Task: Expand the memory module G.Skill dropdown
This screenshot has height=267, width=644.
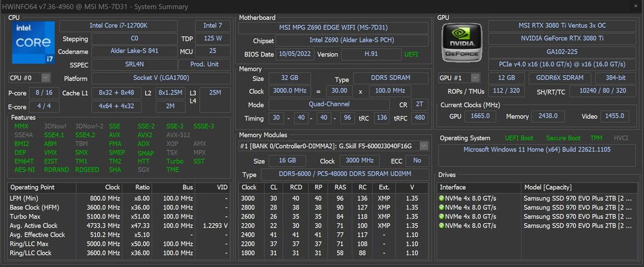Action: (x=423, y=146)
